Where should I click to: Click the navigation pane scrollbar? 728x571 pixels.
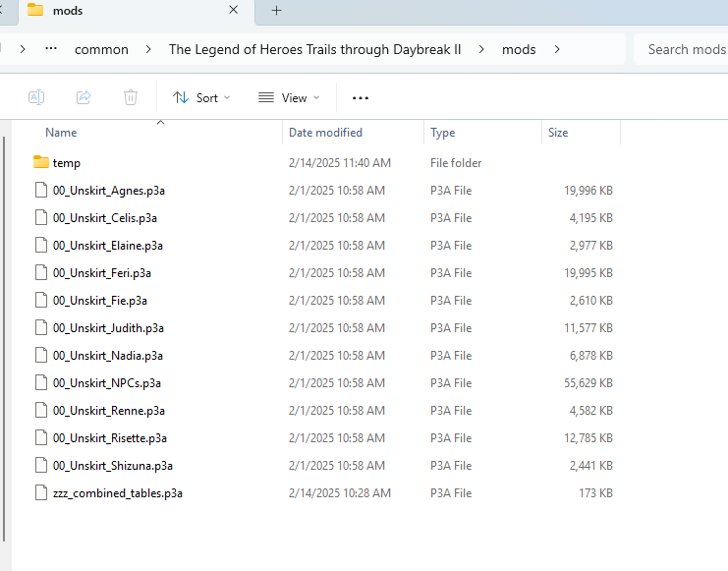point(4,339)
